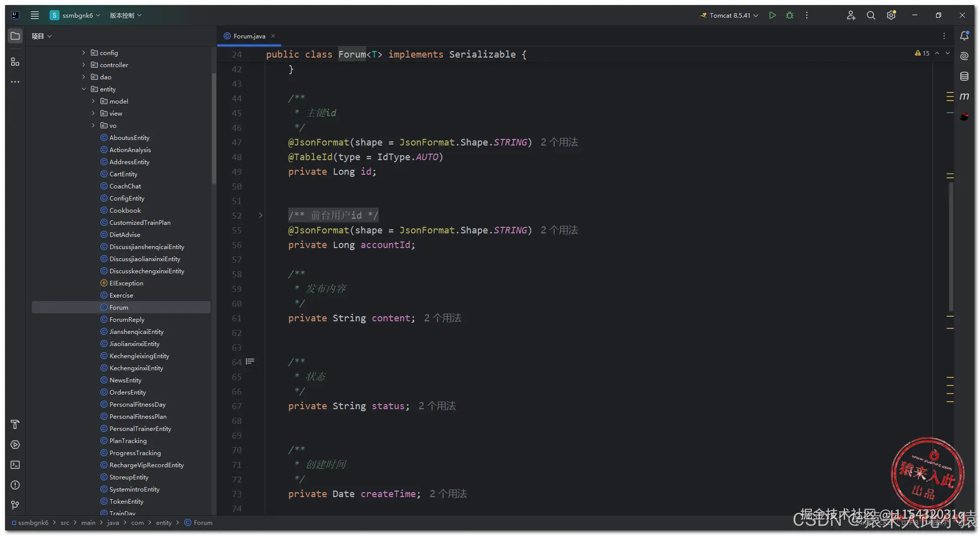This screenshot has width=980, height=536.
Task: Close the Forum.java tab
Action: click(x=273, y=36)
